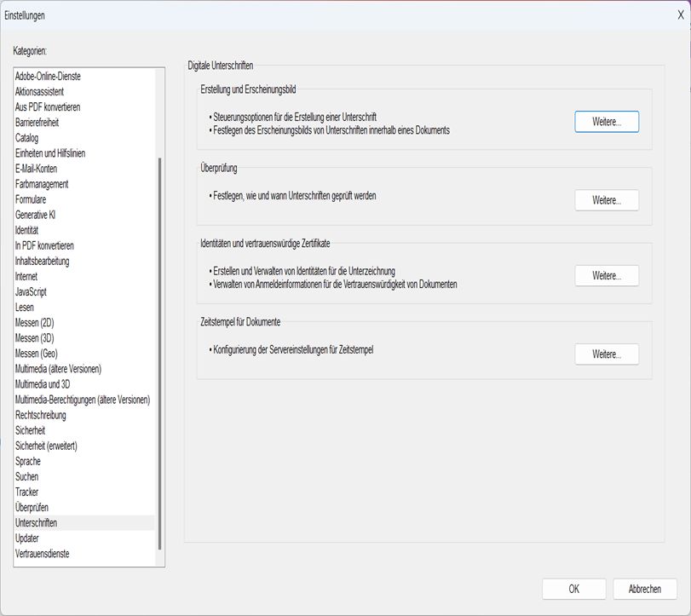Select "JavaScript" in the category list

[32, 291]
